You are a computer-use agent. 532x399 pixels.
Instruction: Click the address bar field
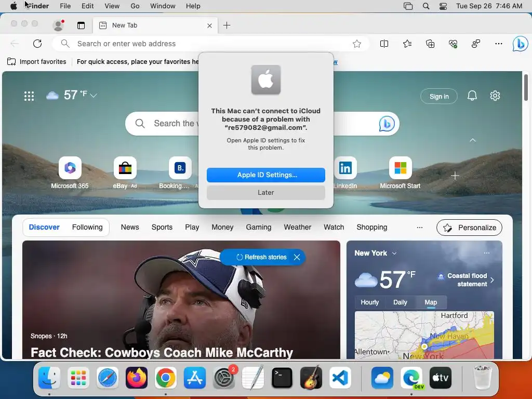pos(210,44)
